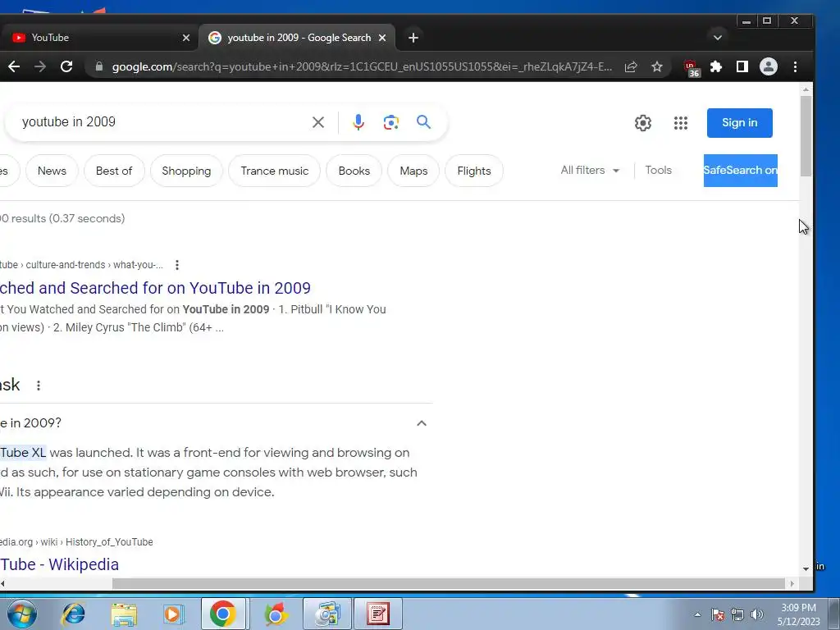The image size is (840, 630).
Task: Open the Action Center flag icon
Action: (x=718, y=614)
